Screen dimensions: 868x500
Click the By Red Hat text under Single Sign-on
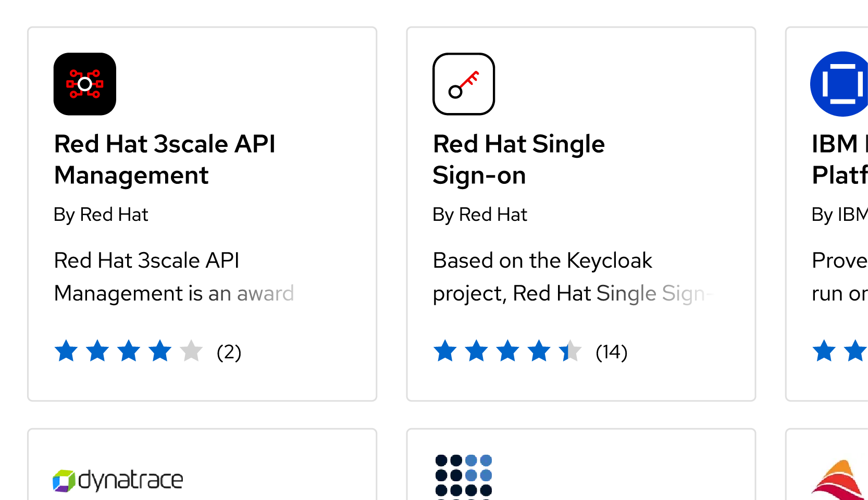(480, 215)
